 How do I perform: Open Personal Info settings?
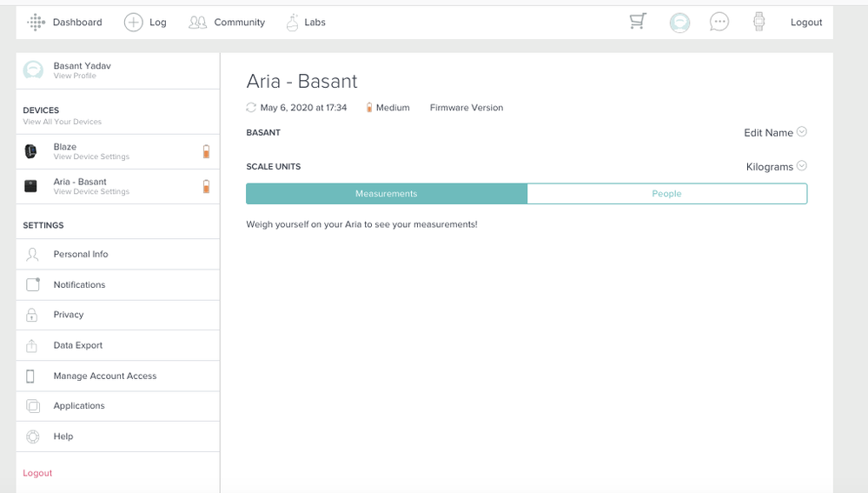118,254
